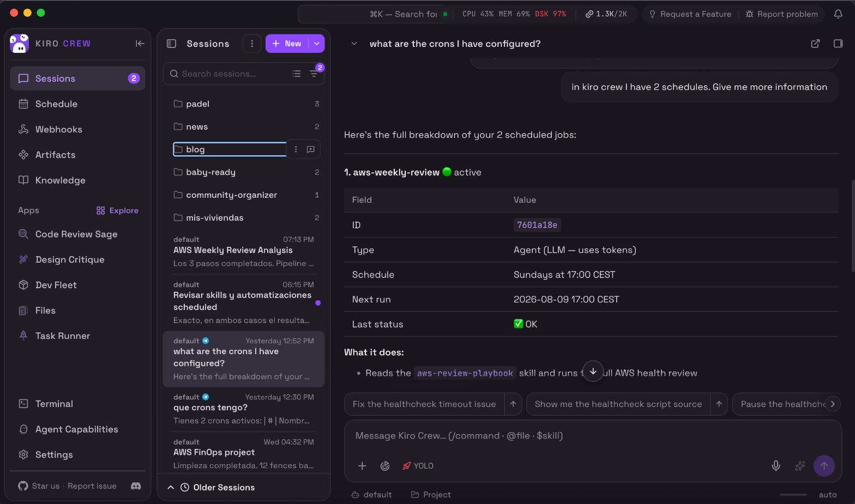Open the Sessions three-dot options menu
Screen dimensions: 855x504
coord(252,44)
